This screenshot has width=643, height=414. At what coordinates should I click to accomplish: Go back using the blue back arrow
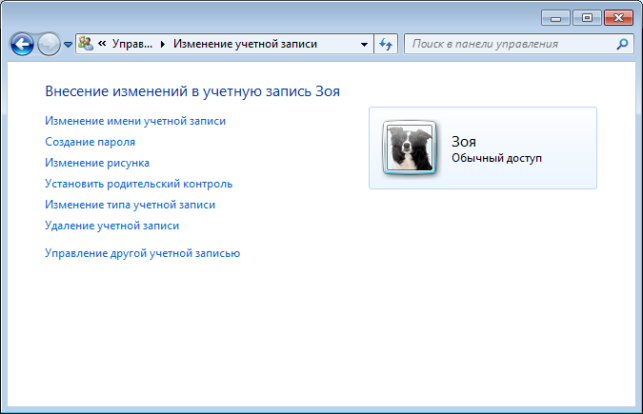[x=22, y=44]
